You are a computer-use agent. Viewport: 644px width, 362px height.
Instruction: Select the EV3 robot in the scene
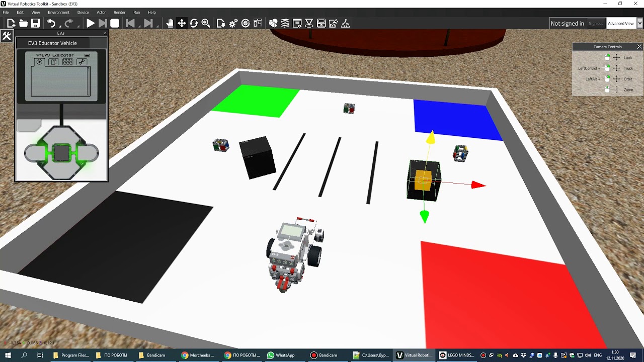(295, 254)
